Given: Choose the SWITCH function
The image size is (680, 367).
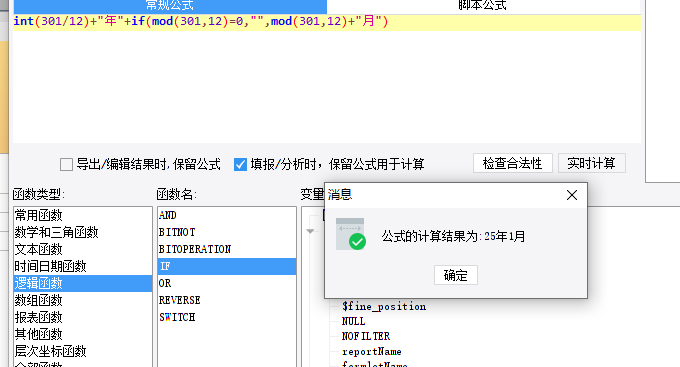Looking at the screenshot, I should click(x=227, y=317).
